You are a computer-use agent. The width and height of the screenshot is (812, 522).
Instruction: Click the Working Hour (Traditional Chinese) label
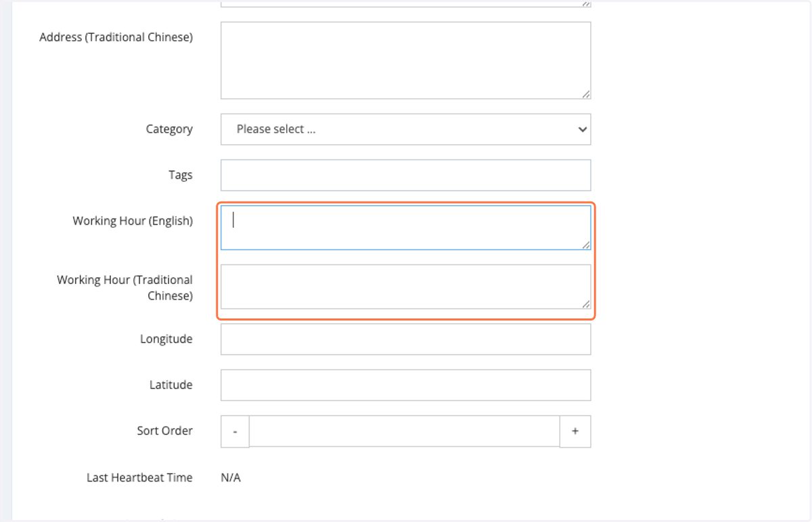[x=125, y=287]
